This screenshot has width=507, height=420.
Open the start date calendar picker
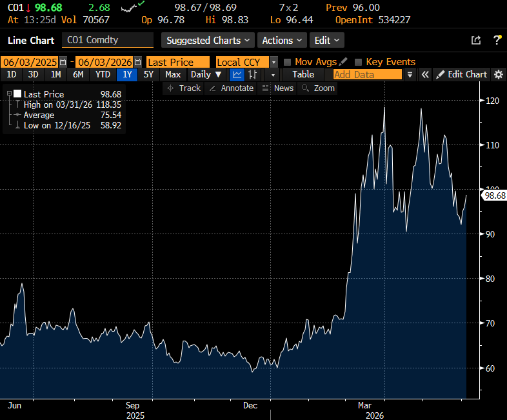(x=63, y=62)
